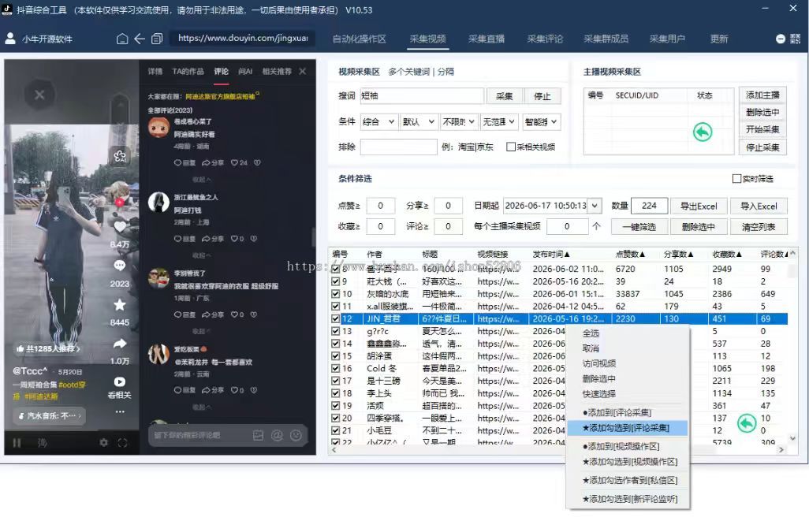Image resolution: width=809 pixels, height=532 pixels.
Task: Choose ★添加勾选到[评论采集] menu item
Action: coord(627,428)
